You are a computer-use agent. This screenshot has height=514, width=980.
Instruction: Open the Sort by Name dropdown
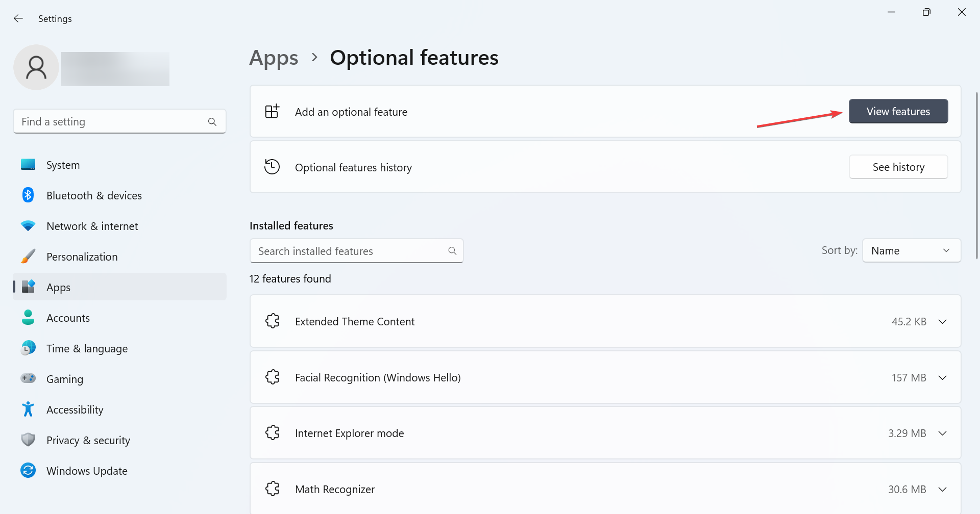[x=911, y=251]
